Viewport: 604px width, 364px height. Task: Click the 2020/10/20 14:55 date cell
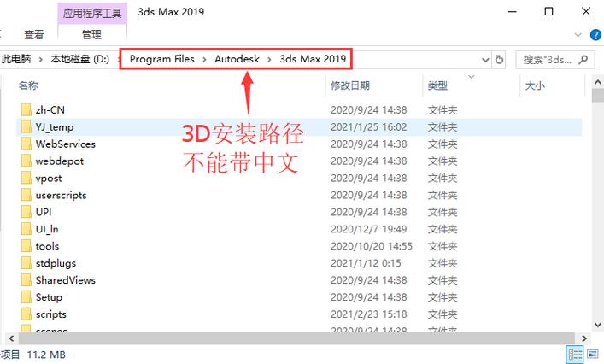372,246
